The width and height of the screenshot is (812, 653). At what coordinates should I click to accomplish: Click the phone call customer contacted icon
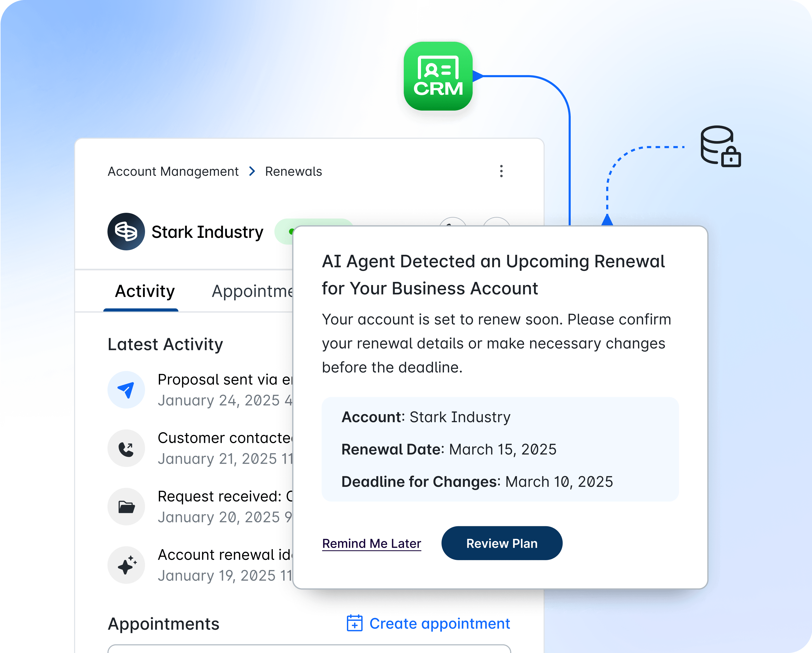(126, 448)
